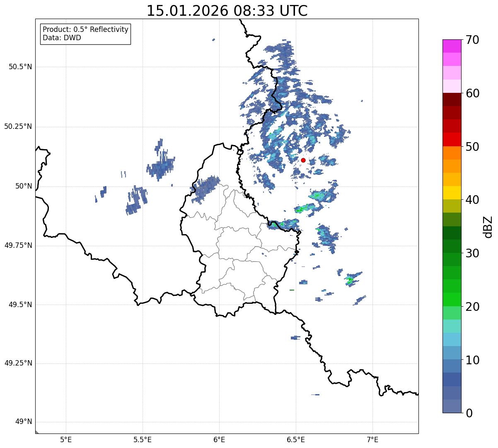The image size is (498, 448).
Task: Click the bright red colorbar segment near 50
Action: coord(452,140)
